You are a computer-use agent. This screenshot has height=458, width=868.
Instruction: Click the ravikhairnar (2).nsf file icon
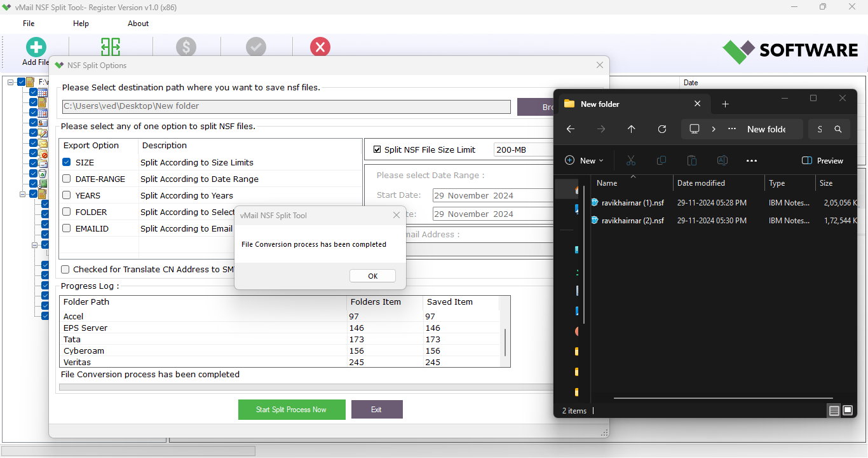pos(595,221)
